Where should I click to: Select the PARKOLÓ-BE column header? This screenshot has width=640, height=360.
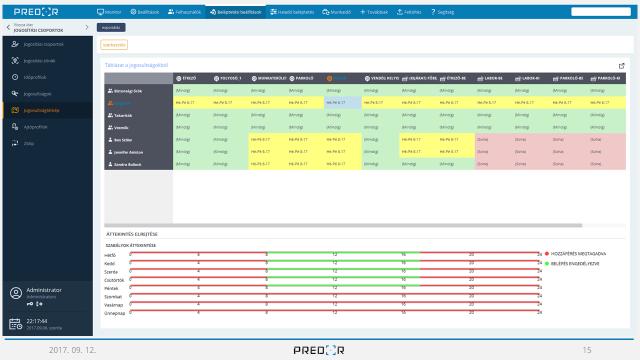(x=569, y=78)
